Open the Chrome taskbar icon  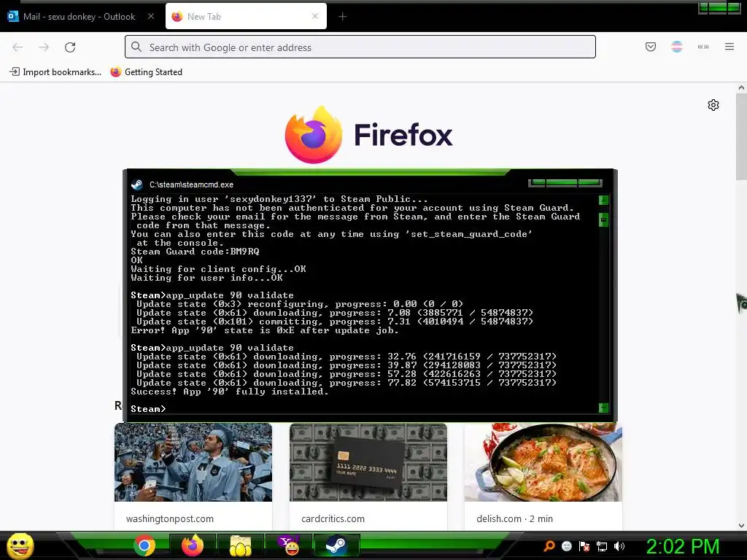[x=144, y=545]
